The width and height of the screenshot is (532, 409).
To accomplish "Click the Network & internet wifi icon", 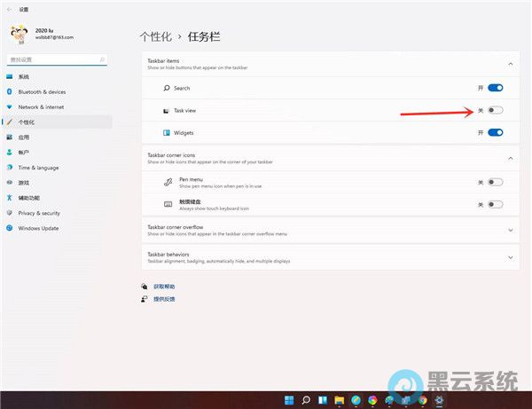I will 10,106.
